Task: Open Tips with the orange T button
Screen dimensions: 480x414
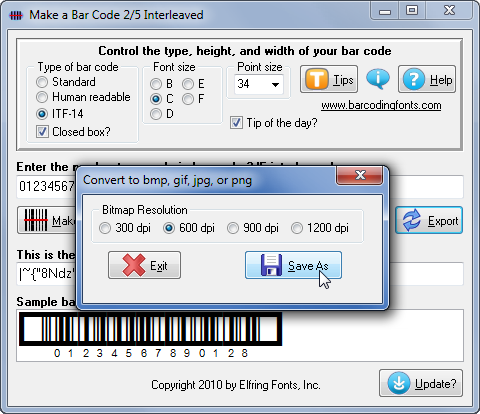Action: pyautogui.click(x=329, y=79)
